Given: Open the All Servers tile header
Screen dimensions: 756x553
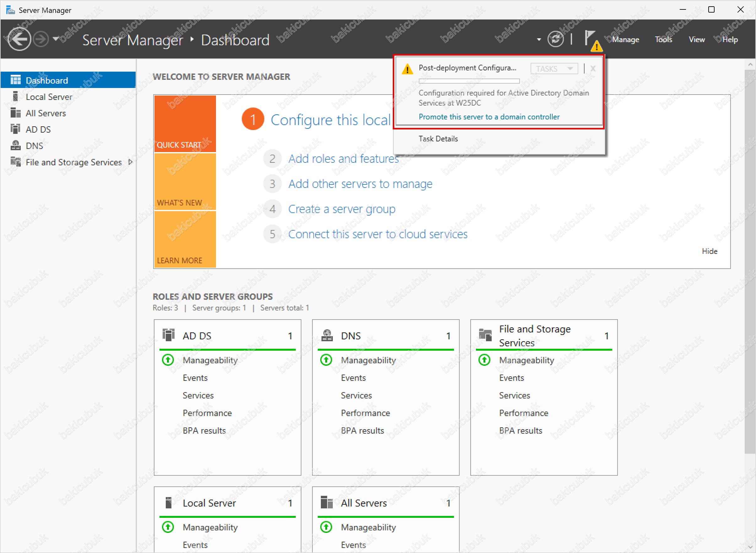Looking at the screenshot, I should [386, 503].
